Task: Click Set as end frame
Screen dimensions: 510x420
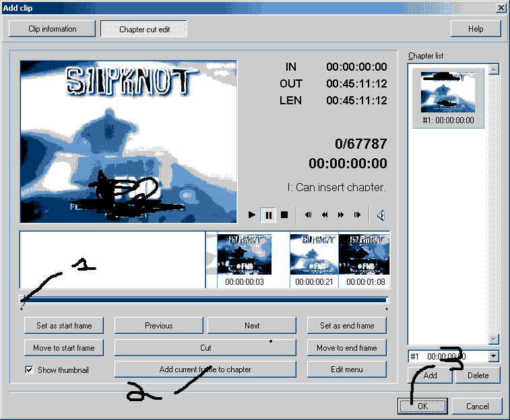Action: pos(347,326)
